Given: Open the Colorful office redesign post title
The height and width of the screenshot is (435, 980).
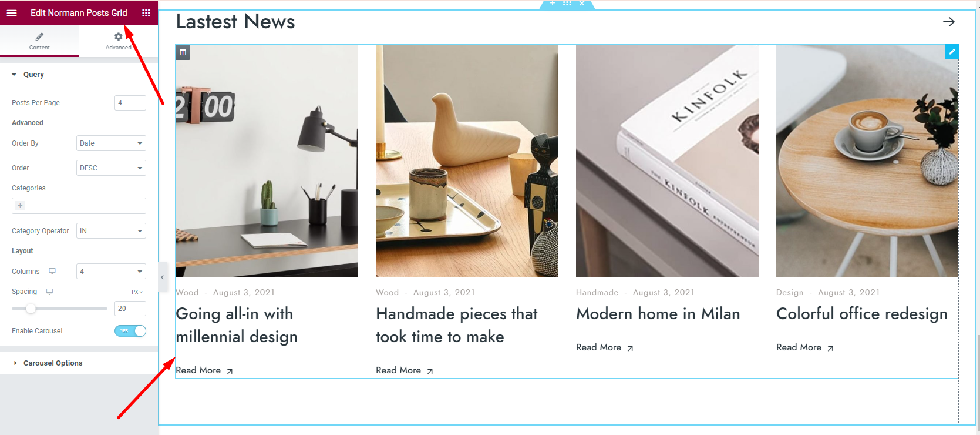Looking at the screenshot, I should coord(861,314).
